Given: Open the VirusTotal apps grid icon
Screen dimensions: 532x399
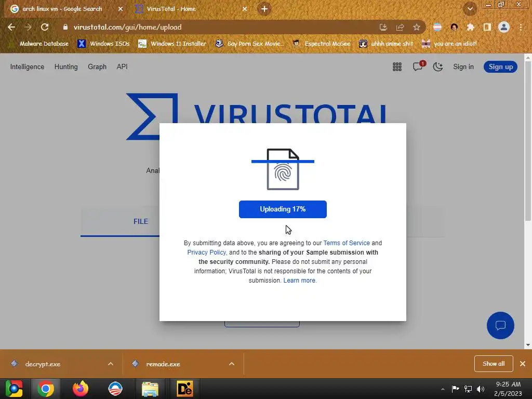Looking at the screenshot, I should point(397,67).
